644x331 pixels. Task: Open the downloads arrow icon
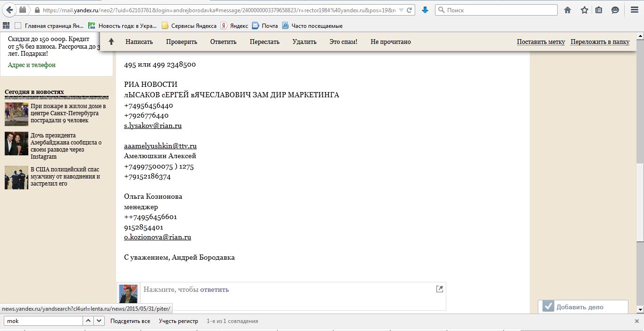click(425, 10)
